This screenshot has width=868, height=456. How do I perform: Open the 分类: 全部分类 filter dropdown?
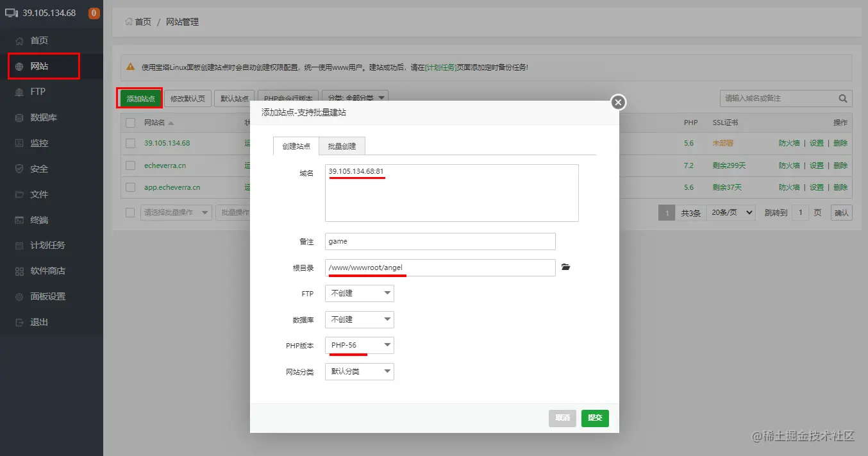(x=355, y=98)
